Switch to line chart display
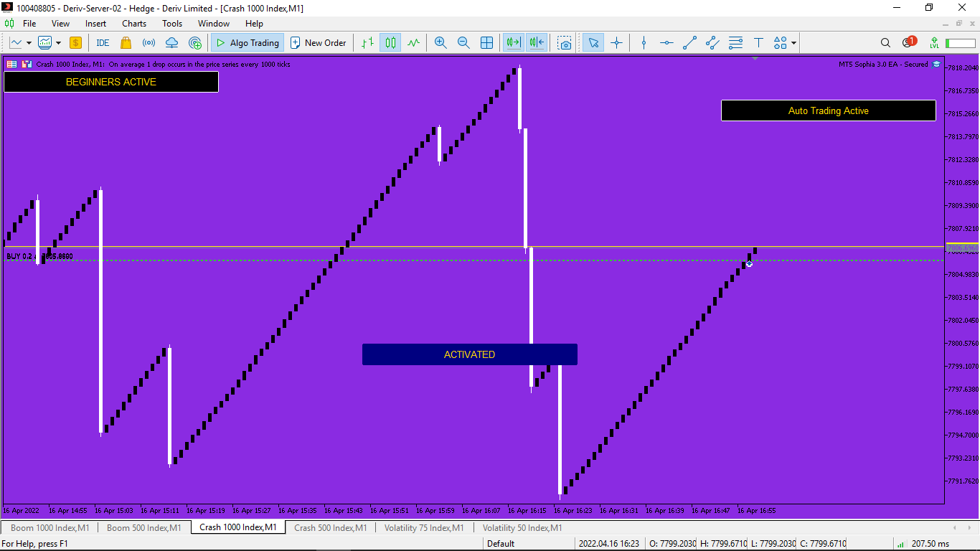Viewport: 980px width, 551px height. (x=413, y=43)
